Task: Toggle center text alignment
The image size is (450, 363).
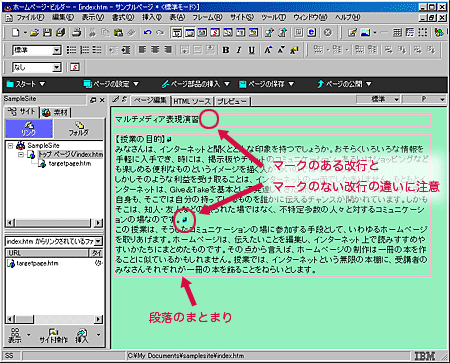Action: [x=155, y=50]
